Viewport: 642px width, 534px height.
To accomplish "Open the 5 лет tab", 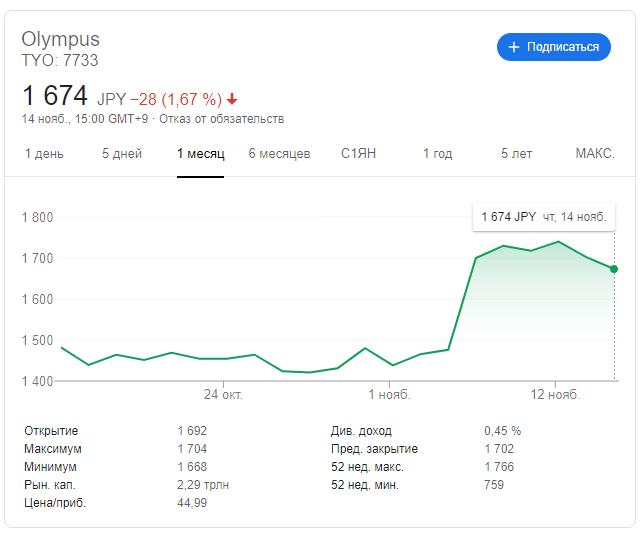I will click(x=516, y=154).
